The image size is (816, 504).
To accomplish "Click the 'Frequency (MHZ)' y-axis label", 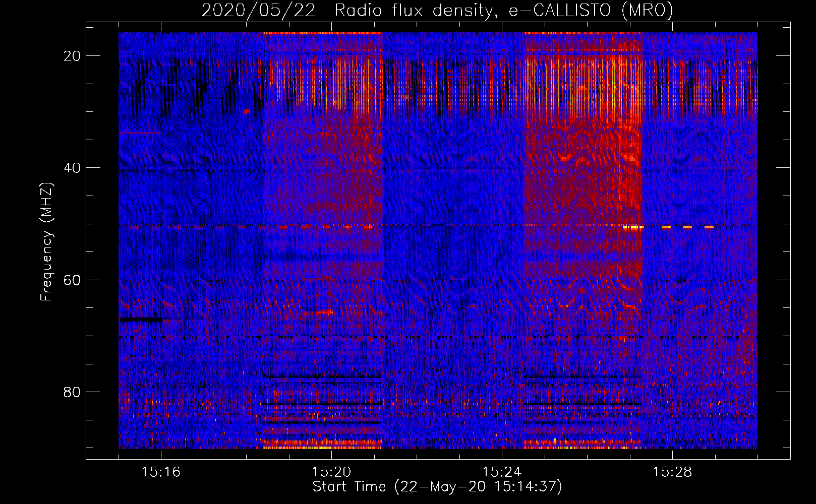I will (x=46, y=242).
